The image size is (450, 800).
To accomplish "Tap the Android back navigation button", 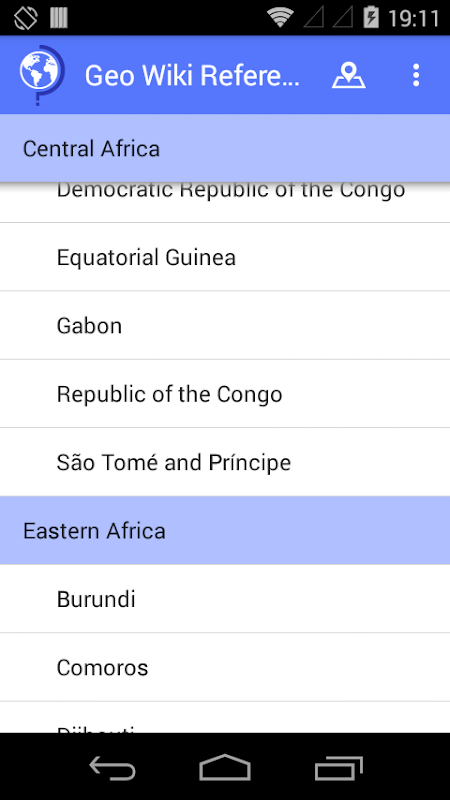I will pyautogui.click(x=113, y=768).
